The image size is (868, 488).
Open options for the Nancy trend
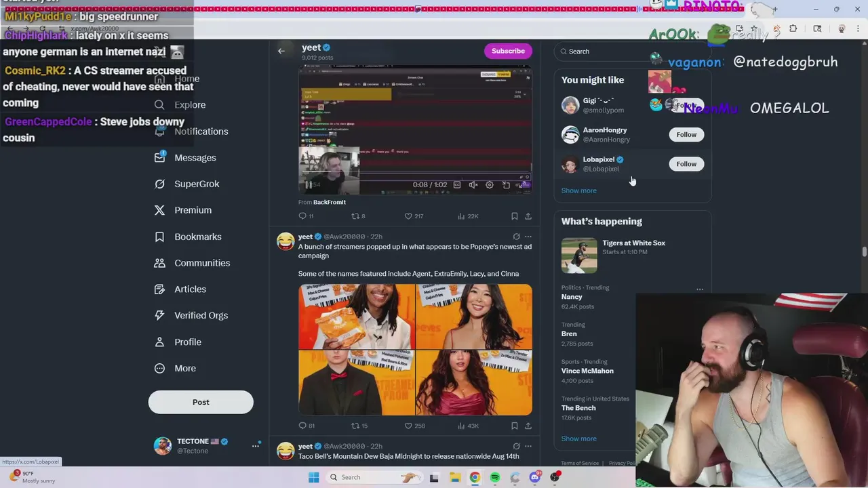point(700,289)
